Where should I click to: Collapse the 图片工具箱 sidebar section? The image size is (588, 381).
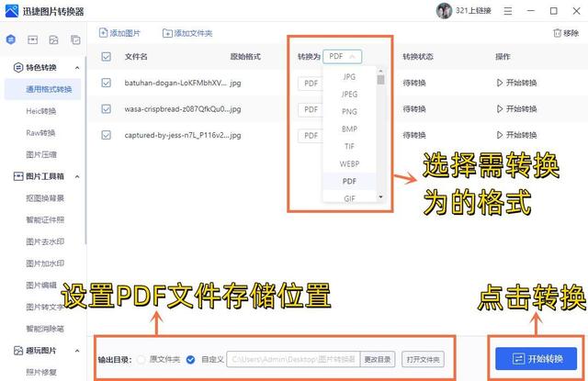tap(77, 176)
